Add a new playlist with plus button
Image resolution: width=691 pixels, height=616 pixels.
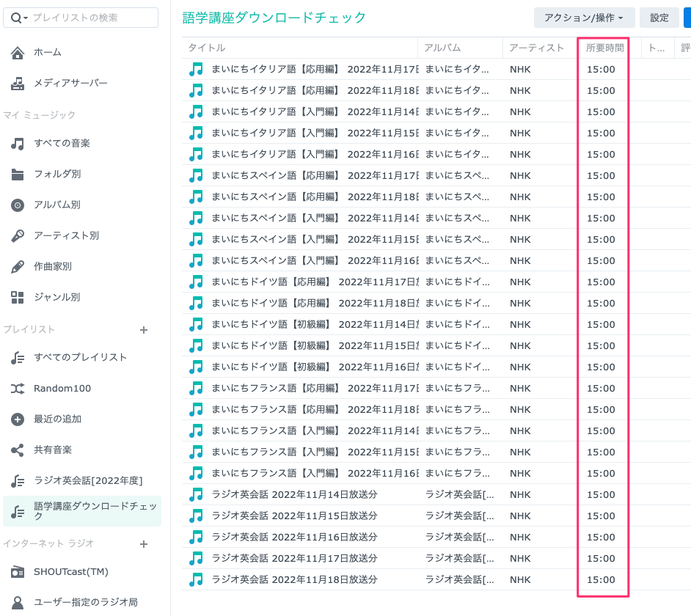(144, 330)
